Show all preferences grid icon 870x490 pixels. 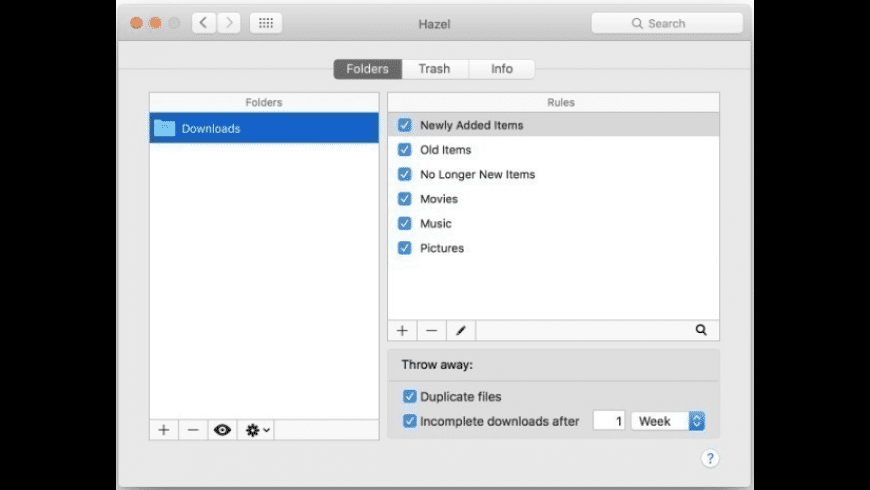(x=266, y=23)
